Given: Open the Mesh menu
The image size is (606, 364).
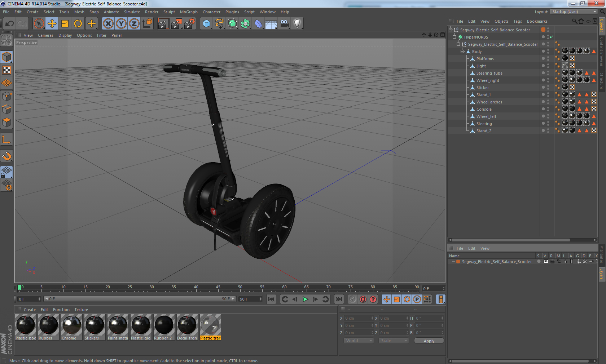Looking at the screenshot, I should point(79,12).
